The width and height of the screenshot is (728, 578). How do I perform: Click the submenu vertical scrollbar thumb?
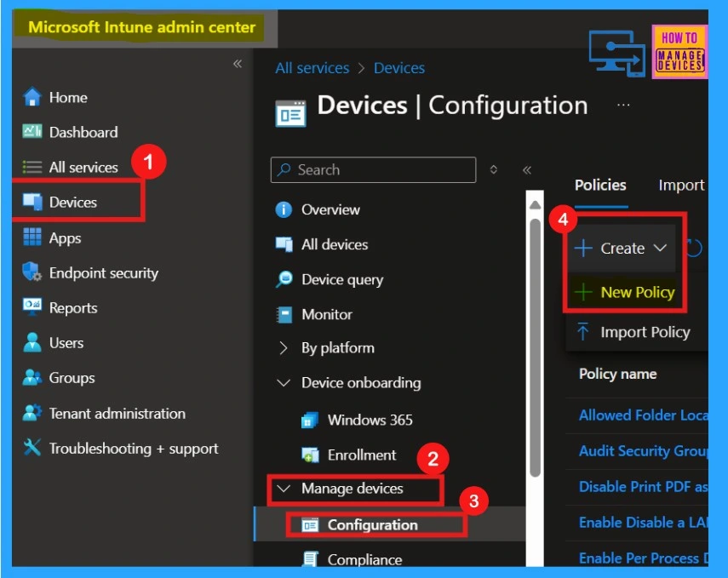[535, 347]
